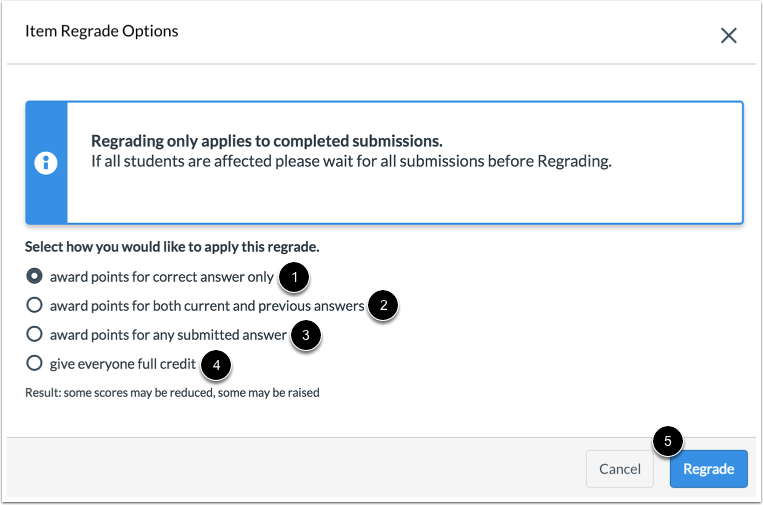Click the number 5 callout badge

tap(667, 442)
